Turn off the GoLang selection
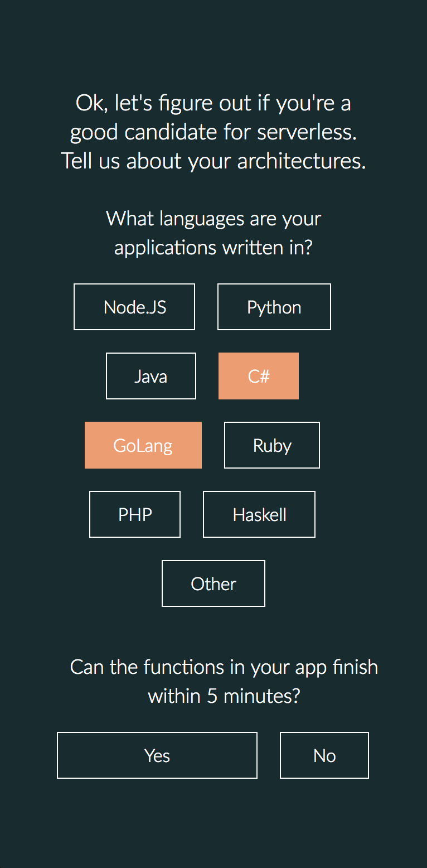Viewport: 427px width, 868px height. [143, 445]
